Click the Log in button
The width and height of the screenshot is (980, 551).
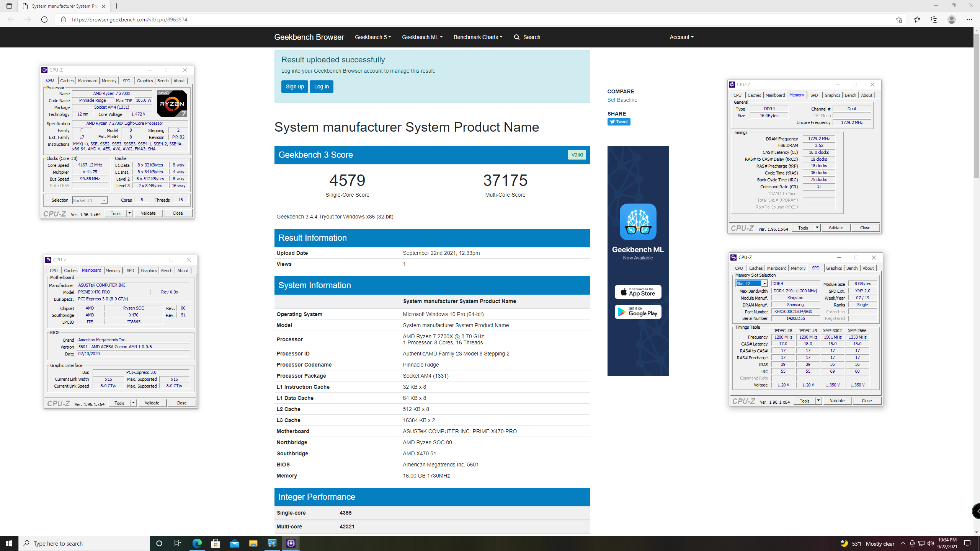coord(322,86)
